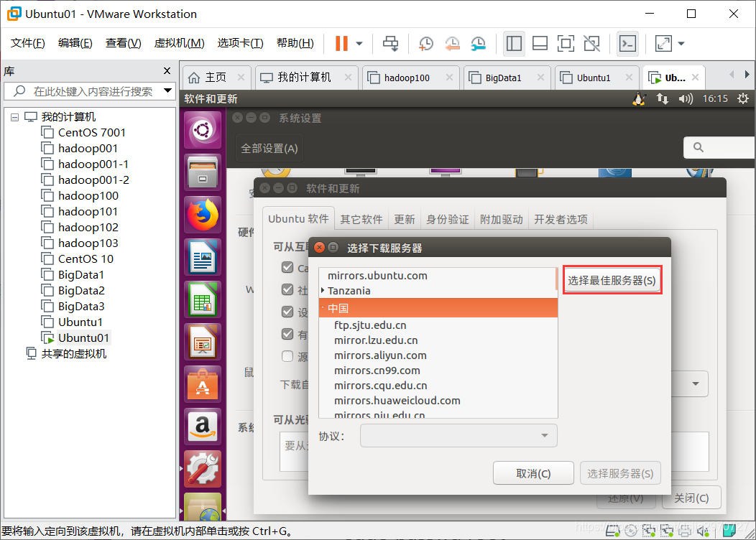Open the pause button dropdown arrow
Viewport: 756px width, 540px height.
[359, 43]
